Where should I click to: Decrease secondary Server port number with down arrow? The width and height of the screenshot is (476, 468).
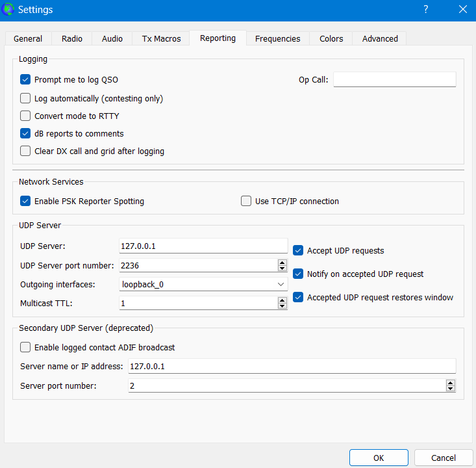pos(451,389)
